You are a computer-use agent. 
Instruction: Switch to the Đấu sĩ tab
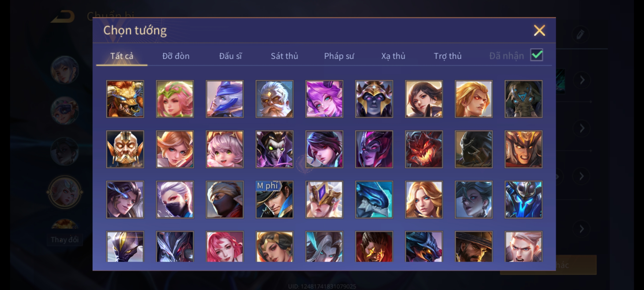click(x=230, y=56)
